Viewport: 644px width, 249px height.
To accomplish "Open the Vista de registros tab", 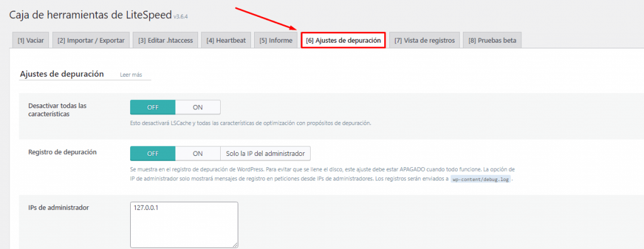I will click(425, 41).
